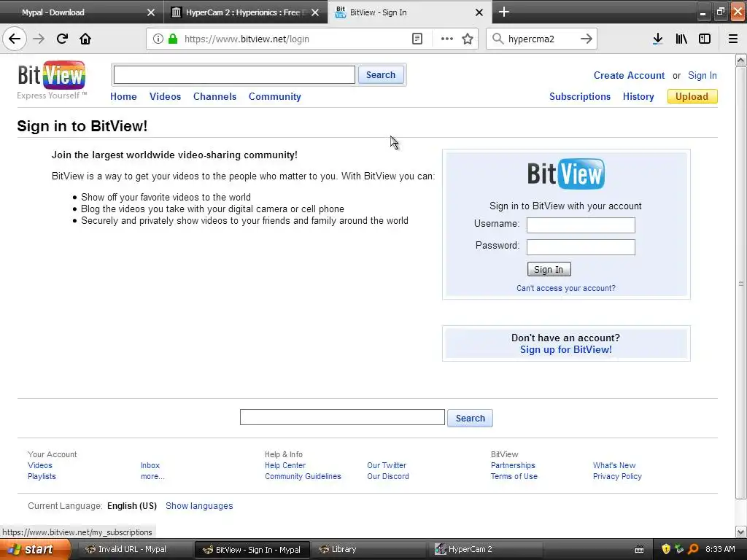747x560 pixels.
Task: Click the shield icon in system tray
Action: coord(666,549)
